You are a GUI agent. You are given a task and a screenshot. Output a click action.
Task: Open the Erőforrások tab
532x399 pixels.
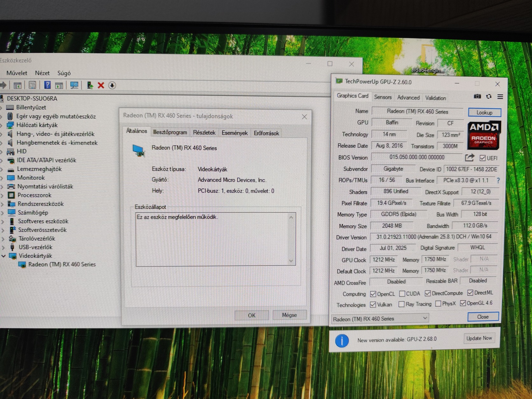click(x=266, y=133)
